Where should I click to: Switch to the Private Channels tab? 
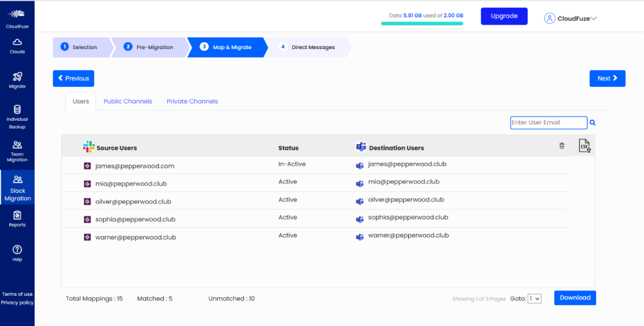192,101
